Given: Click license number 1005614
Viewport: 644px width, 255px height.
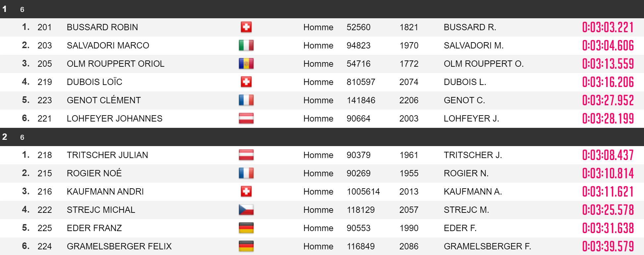Looking at the screenshot, I should pos(363,192).
